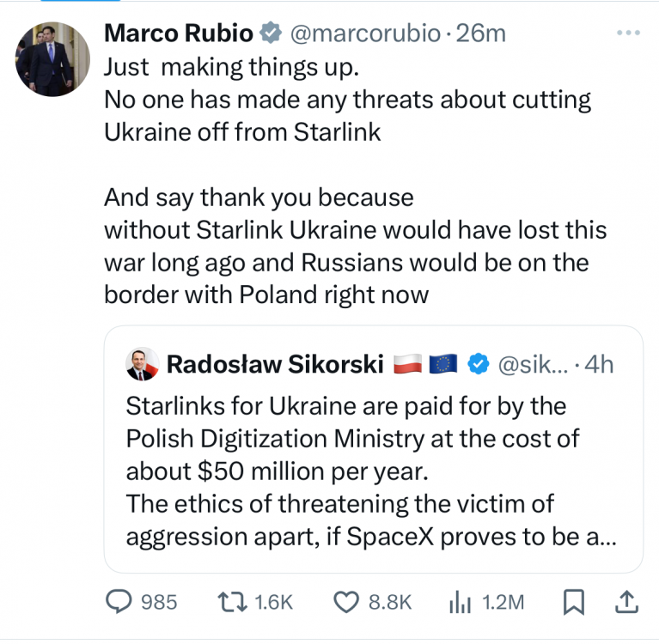The image size is (659, 644).
Task: Open Radosław Sikorski's small avatar
Action: tap(141, 364)
